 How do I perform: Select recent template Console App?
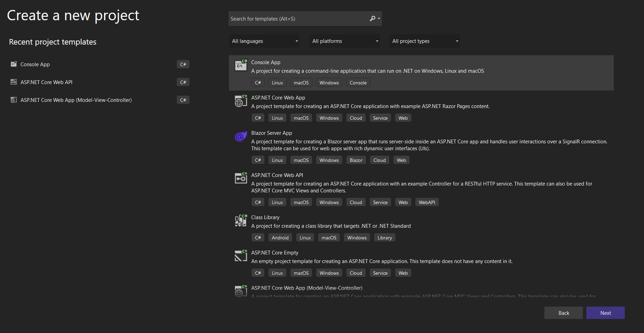coord(35,64)
